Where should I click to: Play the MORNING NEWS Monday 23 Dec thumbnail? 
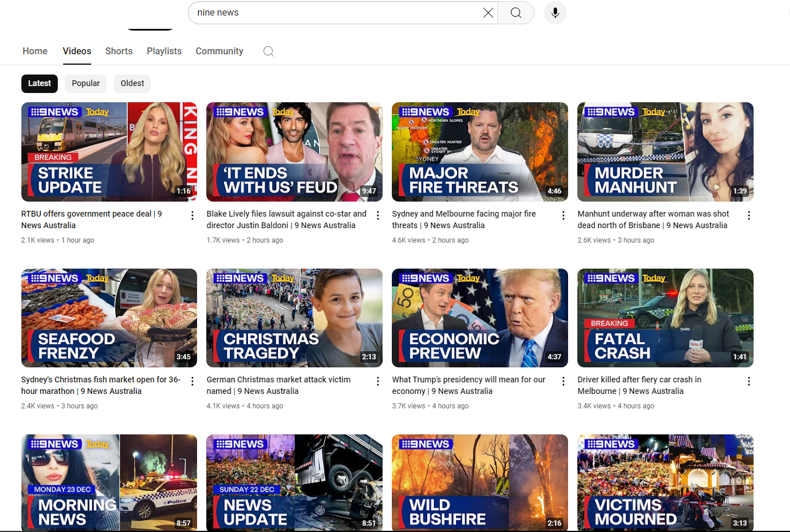tap(109, 483)
